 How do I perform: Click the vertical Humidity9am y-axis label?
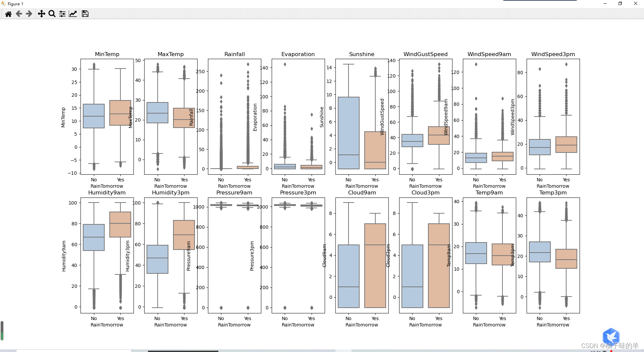64,256
